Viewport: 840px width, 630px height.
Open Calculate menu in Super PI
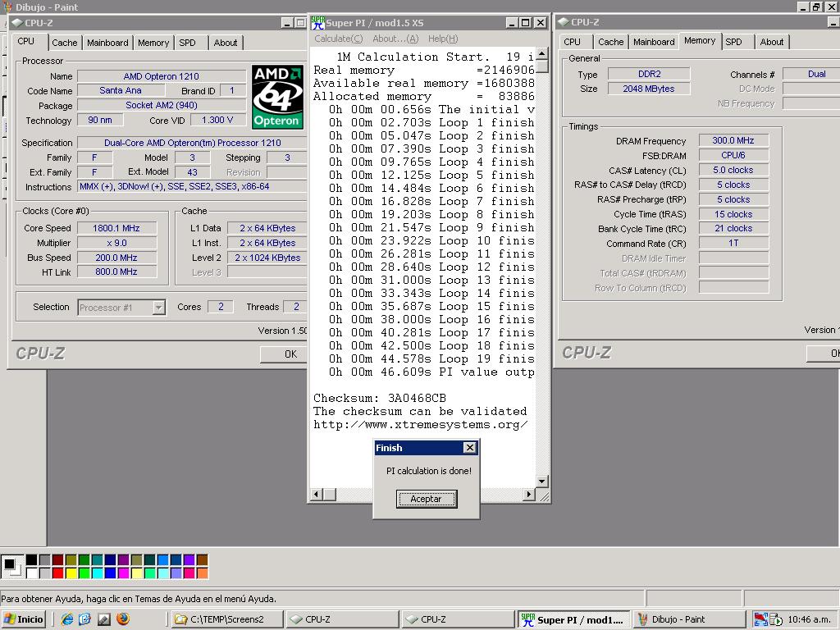pyautogui.click(x=339, y=39)
